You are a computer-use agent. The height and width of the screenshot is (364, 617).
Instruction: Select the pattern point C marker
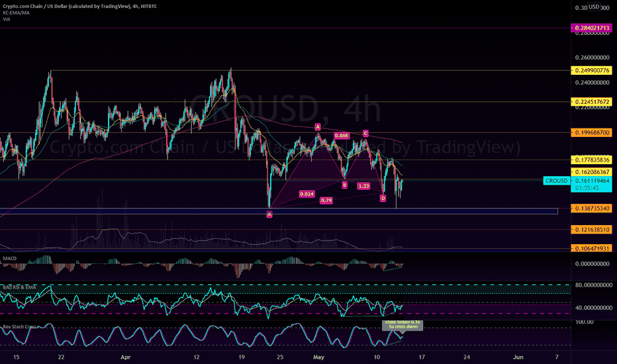click(x=365, y=134)
